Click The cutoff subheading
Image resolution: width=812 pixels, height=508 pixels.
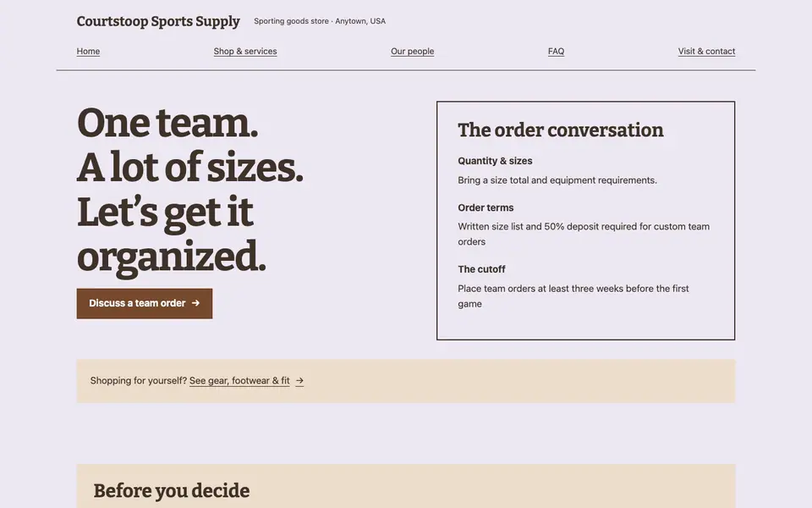coord(481,269)
